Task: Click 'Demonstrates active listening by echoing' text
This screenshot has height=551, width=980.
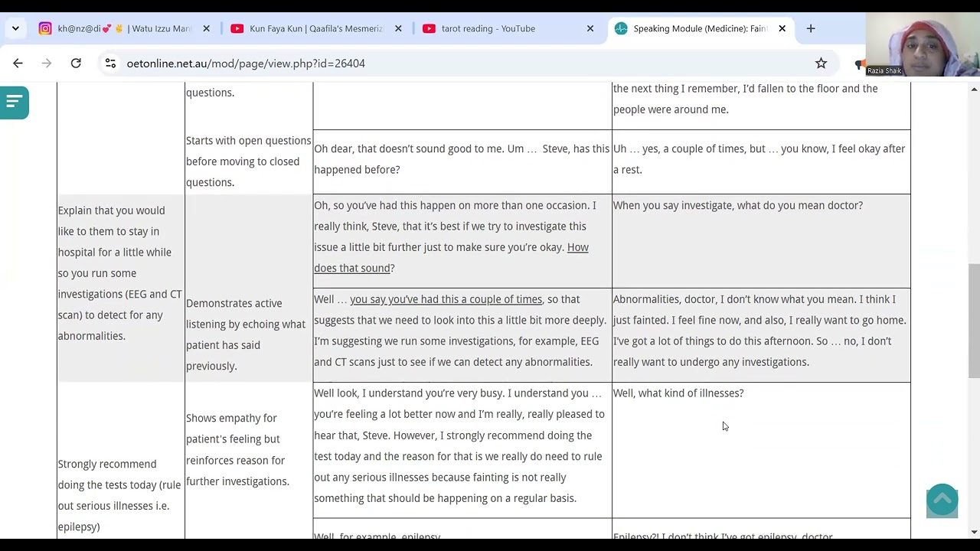Action: 246,334
